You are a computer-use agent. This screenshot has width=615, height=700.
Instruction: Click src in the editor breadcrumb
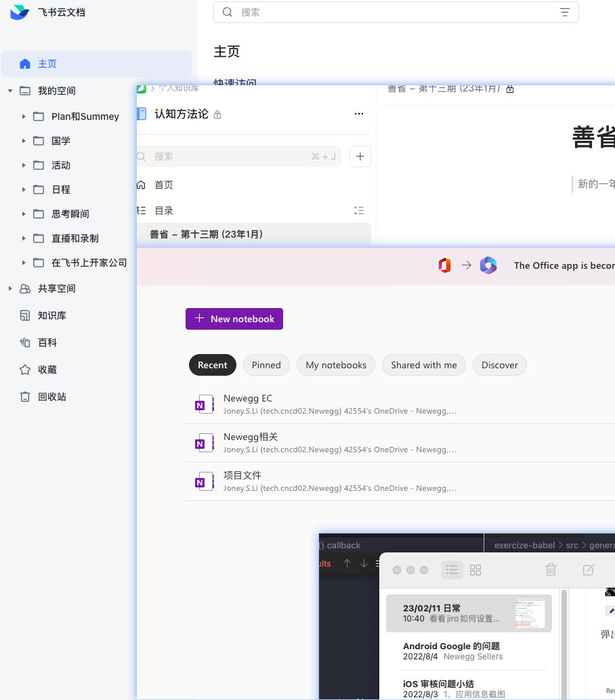(x=572, y=545)
